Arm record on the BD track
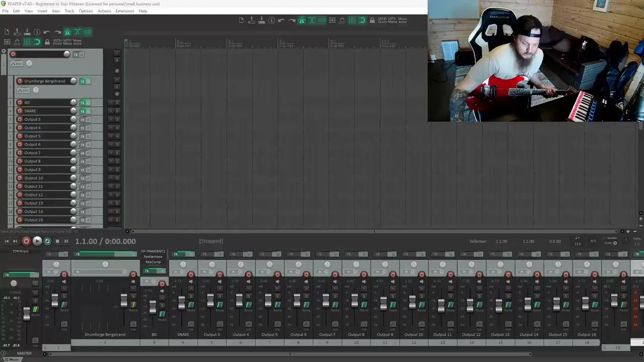Image resolution: width=644 pixels, height=362 pixels. pyautogui.click(x=20, y=103)
